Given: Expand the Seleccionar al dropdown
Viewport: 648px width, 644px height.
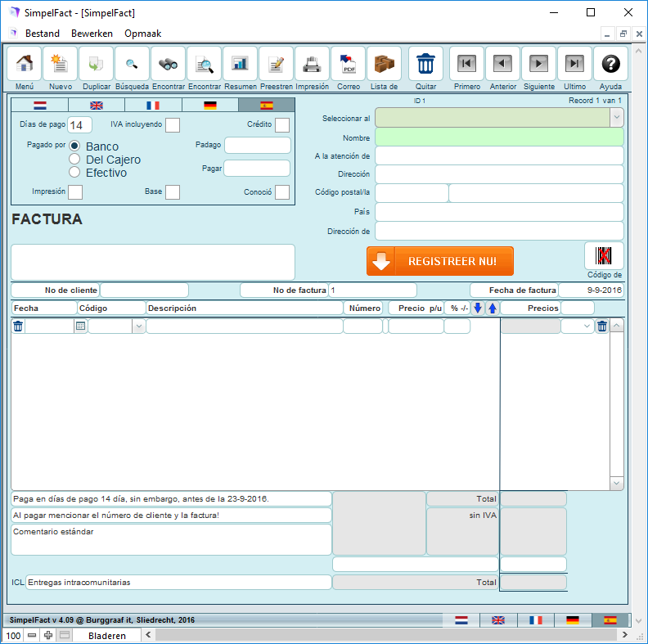Looking at the screenshot, I should 616,118.
